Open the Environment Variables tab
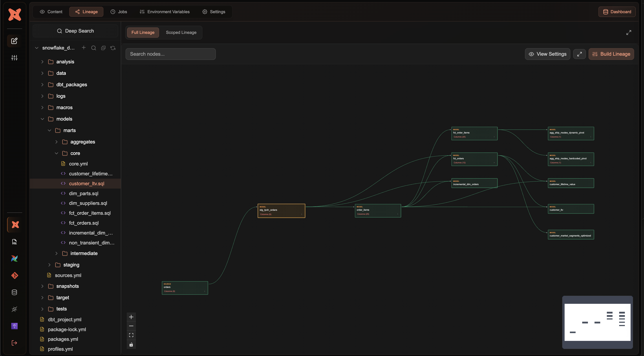The height and width of the screenshot is (356, 644). coord(165,12)
